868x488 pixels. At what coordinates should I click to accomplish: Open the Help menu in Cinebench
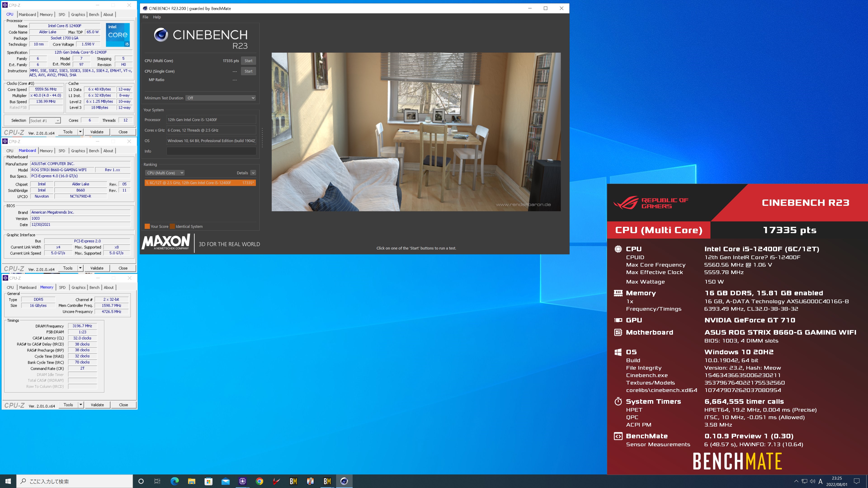(x=157, y=17)
